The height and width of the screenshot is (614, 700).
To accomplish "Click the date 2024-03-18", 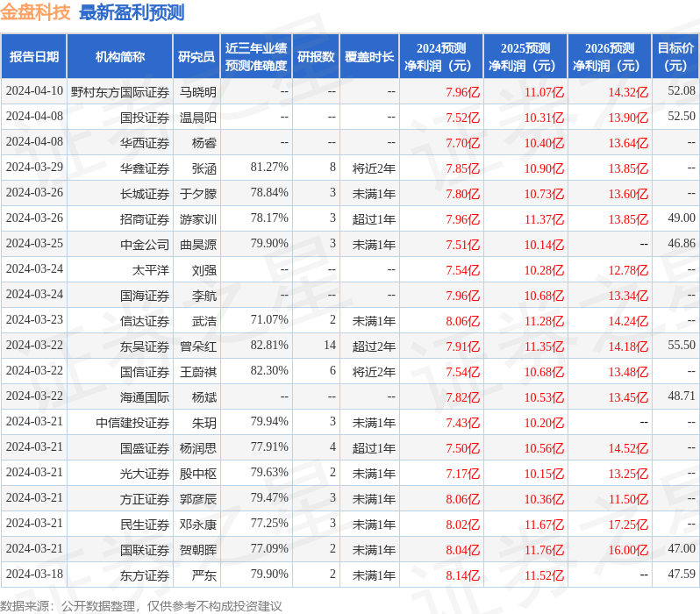I will pos(34,575).
